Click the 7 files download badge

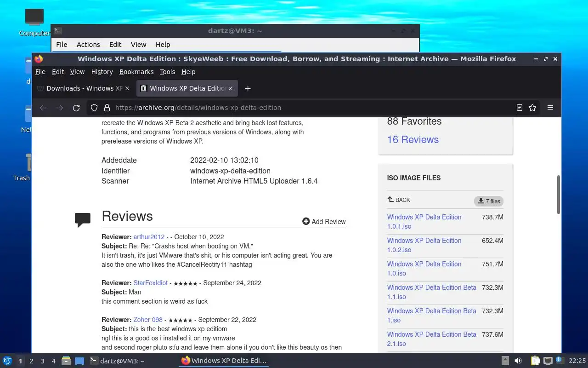pos(489,201)
